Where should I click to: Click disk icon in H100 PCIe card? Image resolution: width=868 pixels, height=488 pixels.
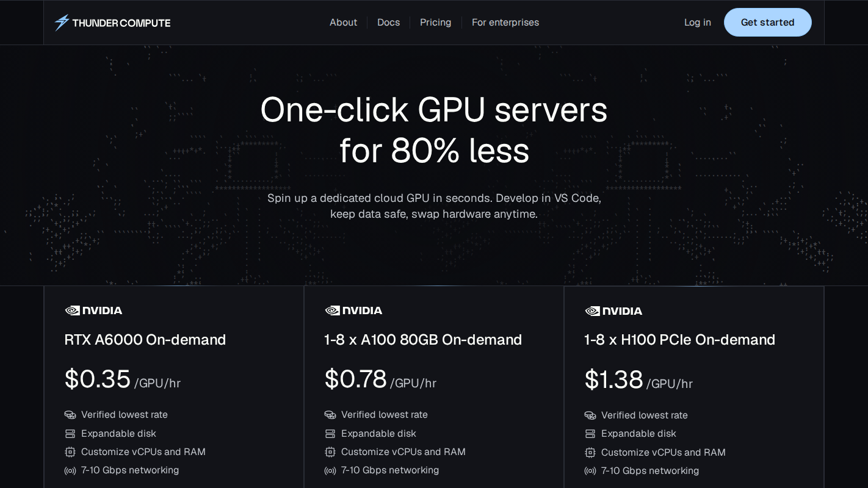pyautogui.click(x=590, y=434)
